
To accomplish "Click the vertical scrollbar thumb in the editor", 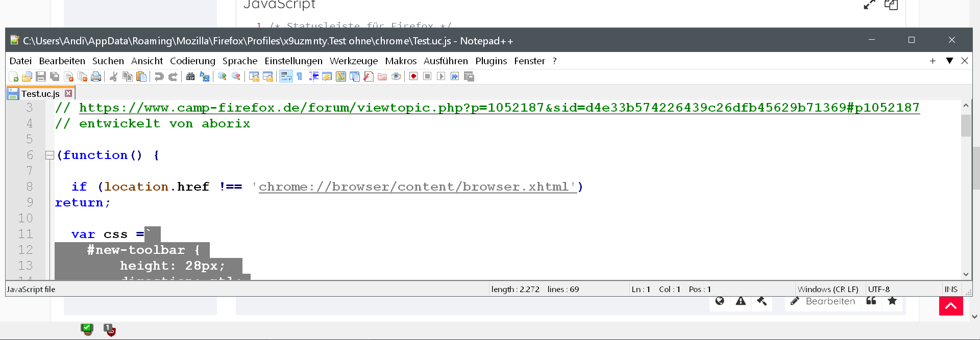I will [x=966, y=125].
